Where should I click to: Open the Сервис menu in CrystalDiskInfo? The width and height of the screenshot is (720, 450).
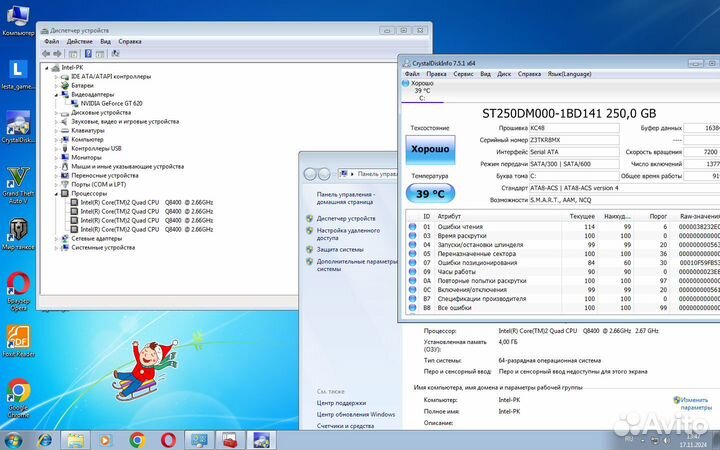[463, 73]
